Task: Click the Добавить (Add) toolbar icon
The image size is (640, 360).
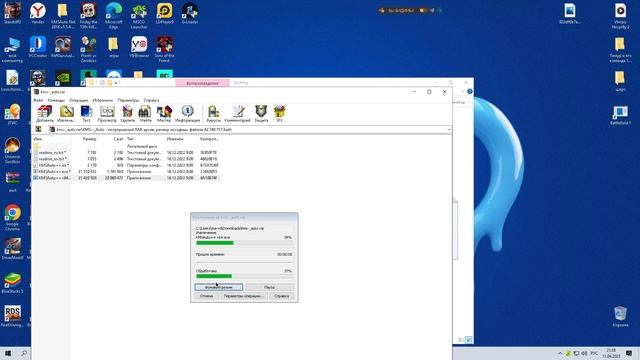Action: (x=44, y=113)
